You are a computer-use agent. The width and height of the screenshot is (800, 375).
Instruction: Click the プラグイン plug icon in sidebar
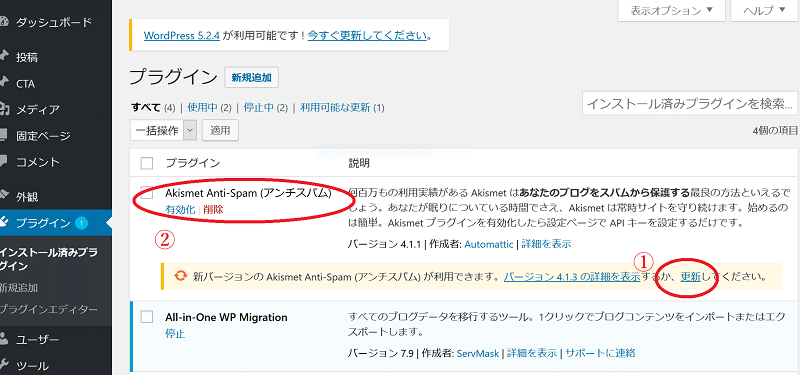click(x=4, y=222)
